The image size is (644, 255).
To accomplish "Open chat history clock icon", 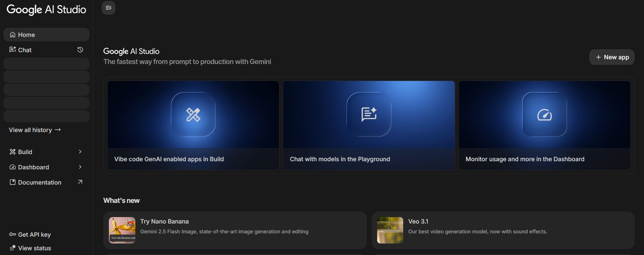I will pos(80,50).
